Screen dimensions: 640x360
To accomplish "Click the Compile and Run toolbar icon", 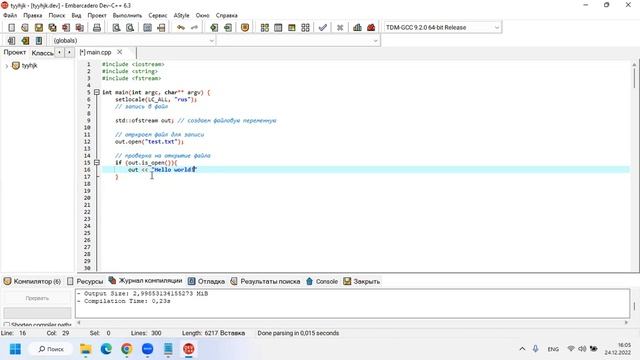I will (291, 27).
